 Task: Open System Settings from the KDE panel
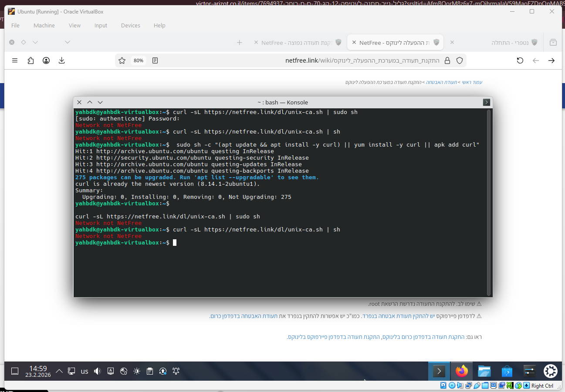[x=529, y=371]
